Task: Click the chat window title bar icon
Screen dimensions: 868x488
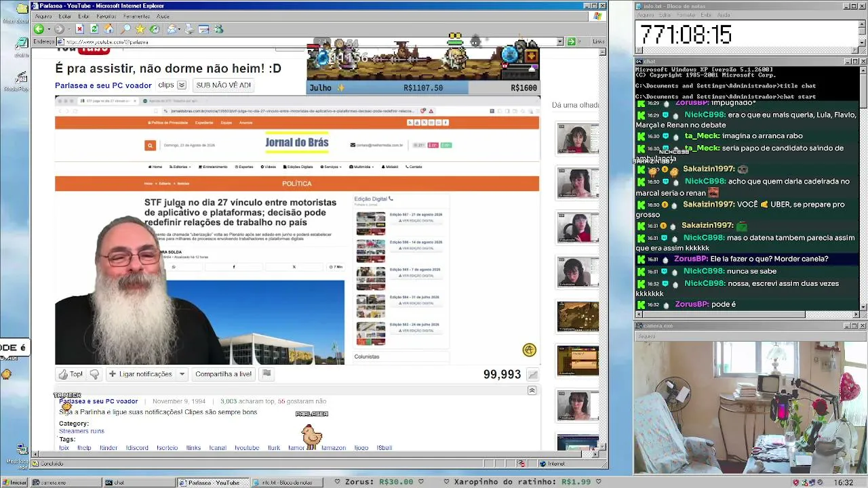Action: pos(639,61)
